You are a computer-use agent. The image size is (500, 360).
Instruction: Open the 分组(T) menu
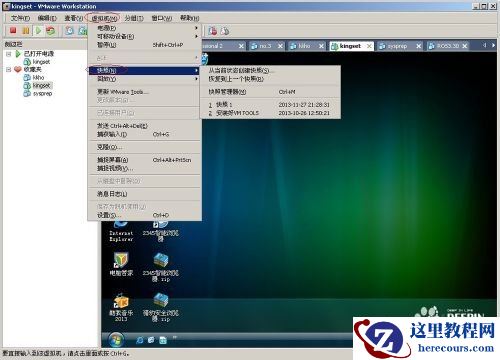(134, 18)
